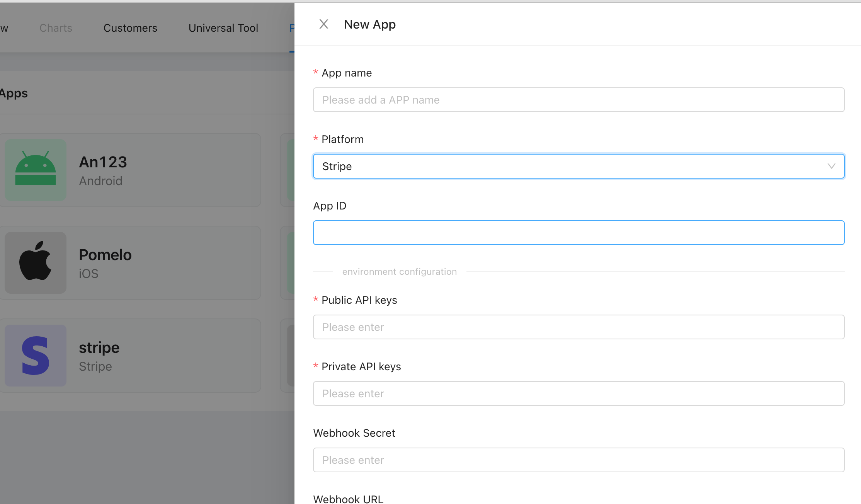Image resolution: width=861 pixels, height=504 pixels.
Task: Click the Android robot app icon
Action: pyautogui.click(x=36, y=170)
